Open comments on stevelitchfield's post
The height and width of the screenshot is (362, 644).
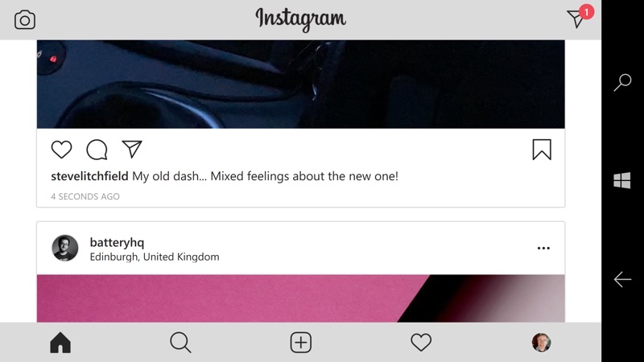point(97,150)
